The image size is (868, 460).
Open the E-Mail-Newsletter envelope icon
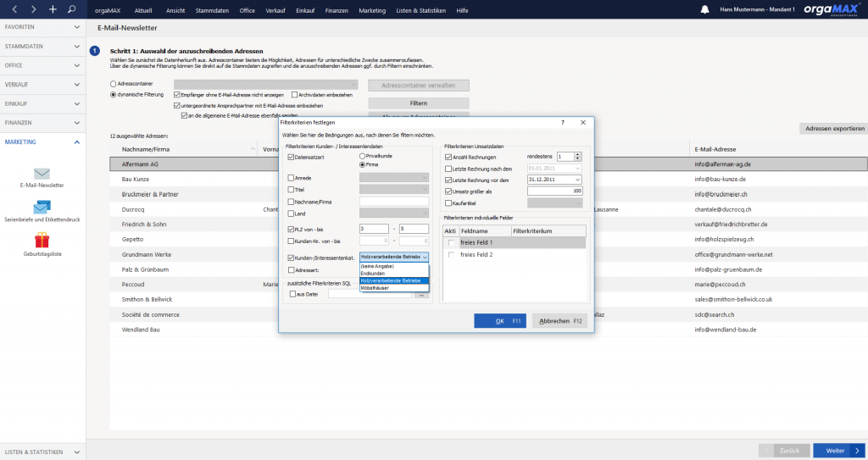click(42, 174)
